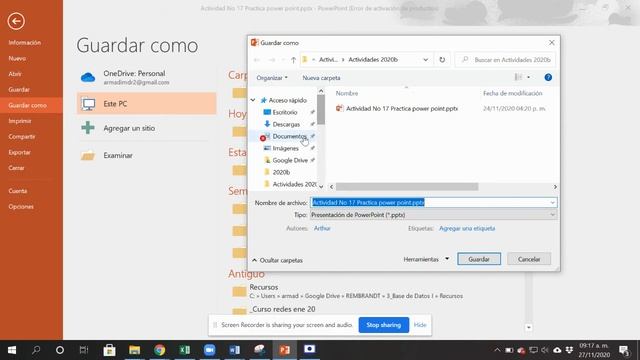Open the Nombre de archivo history dropdown

(552, 202)
